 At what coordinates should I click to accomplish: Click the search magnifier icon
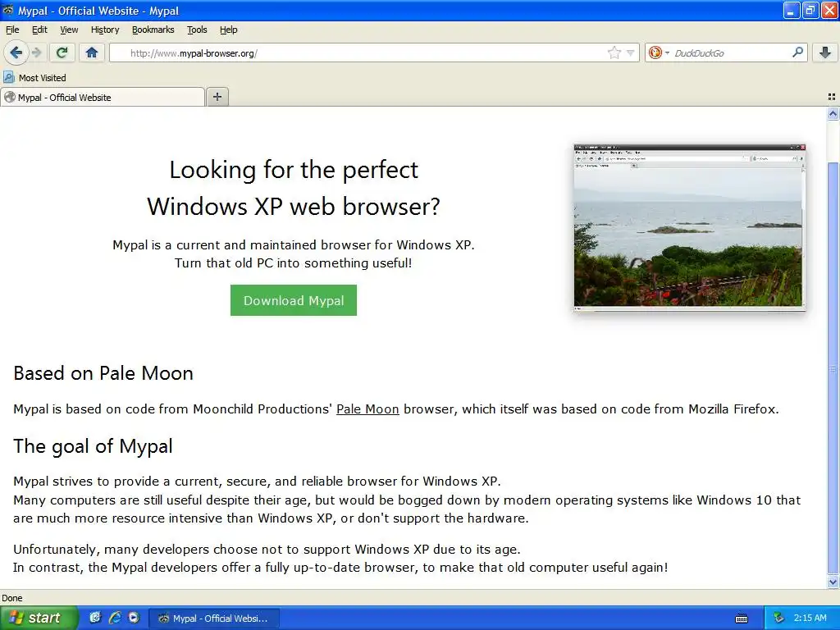click(797, 52)
